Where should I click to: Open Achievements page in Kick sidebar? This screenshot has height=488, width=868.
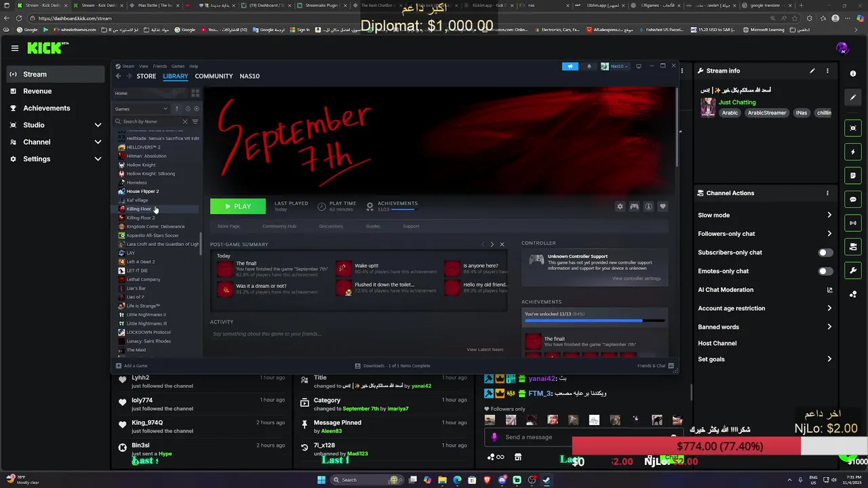coord(46,108)
